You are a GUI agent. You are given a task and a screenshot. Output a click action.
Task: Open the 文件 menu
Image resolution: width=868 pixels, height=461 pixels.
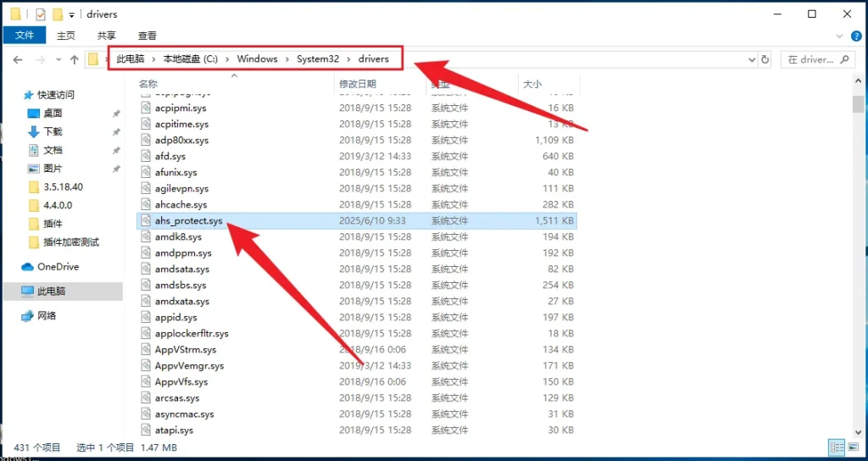pos(25,36)
